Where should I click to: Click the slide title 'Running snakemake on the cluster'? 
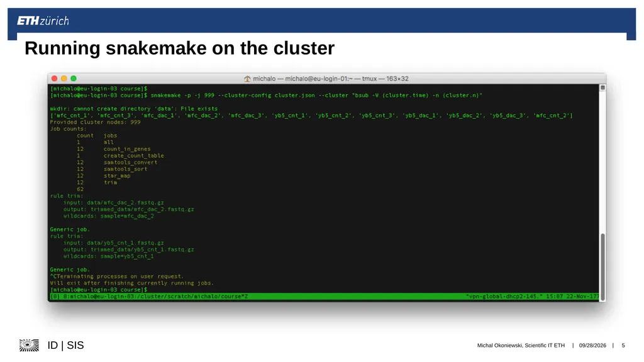(x=179, y=48)
